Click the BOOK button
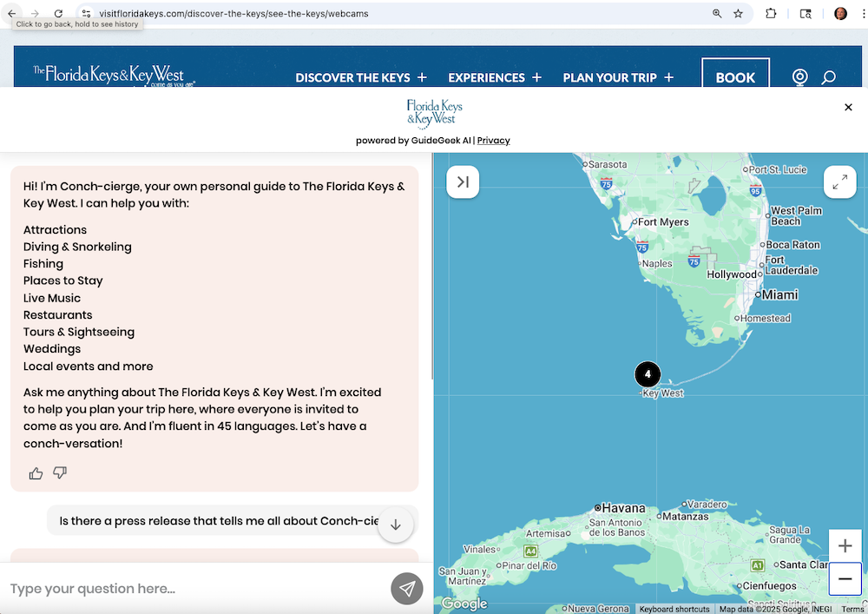The height and width of the screenshot is (614, 868). point(735,76)
